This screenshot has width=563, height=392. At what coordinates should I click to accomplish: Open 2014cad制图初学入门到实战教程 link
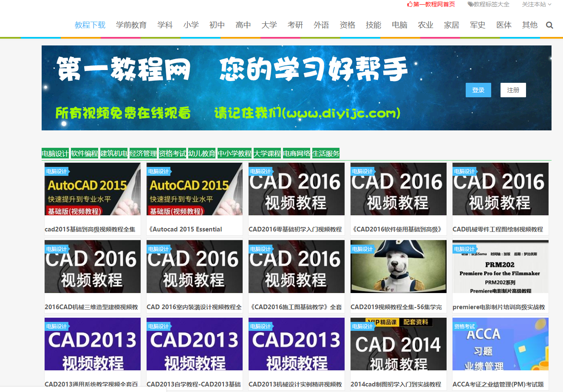(396, 384)
